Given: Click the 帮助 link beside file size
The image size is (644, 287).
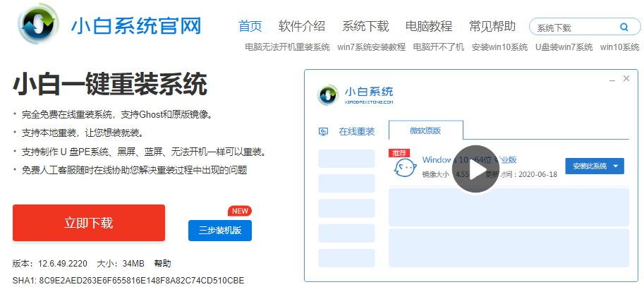Looking at the screenshot, I should click(x=162, y=264).
